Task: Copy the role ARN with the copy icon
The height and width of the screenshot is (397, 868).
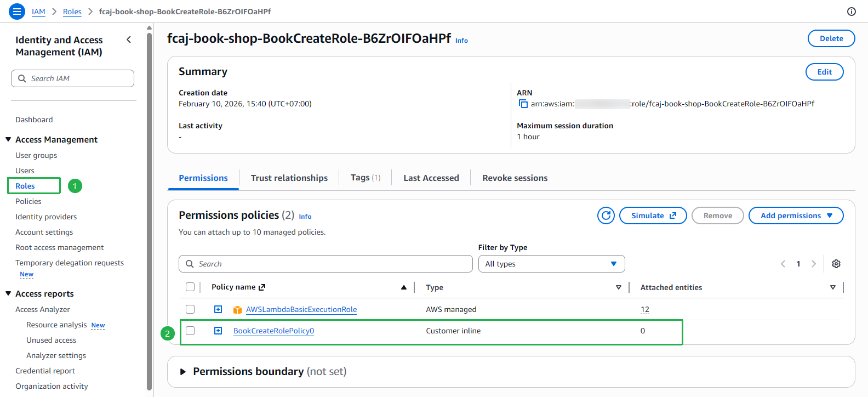Action: pos(523,104)
